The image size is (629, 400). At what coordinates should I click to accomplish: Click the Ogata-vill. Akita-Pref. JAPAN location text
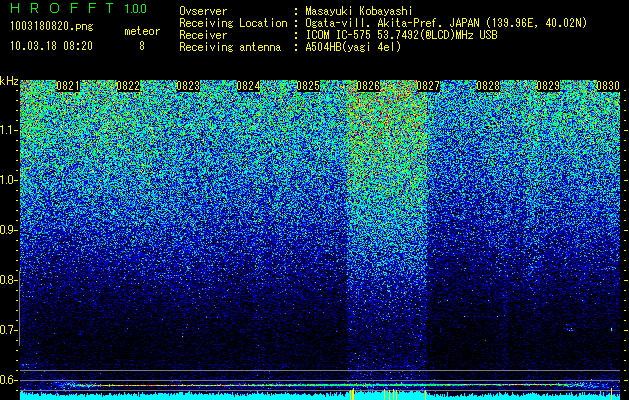(x=446, y=23)
